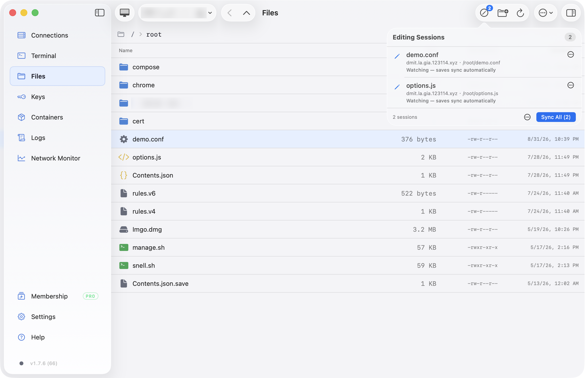Image resolution: width=588 pixels, height=378 pixels.
Task: Open the Keys section
Action: 57,97
